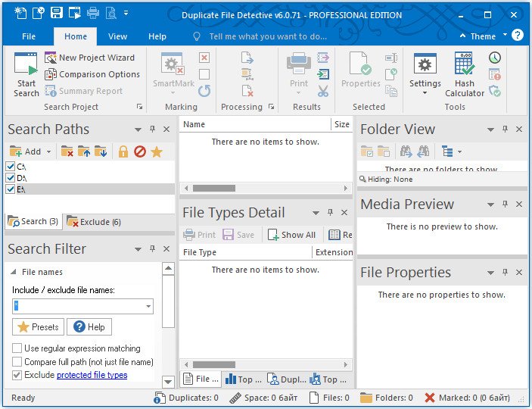Toggle Exclude protected file types checkbox

click(17, 375)
